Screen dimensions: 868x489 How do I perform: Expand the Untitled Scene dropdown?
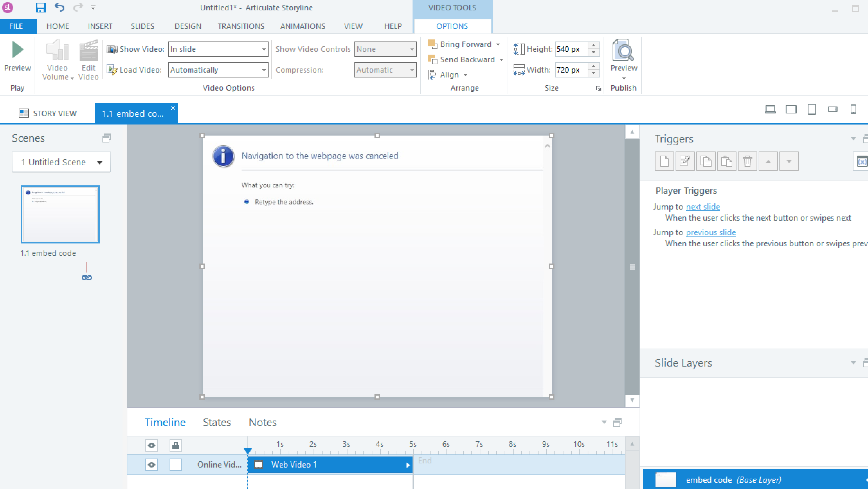coord(100,162)
